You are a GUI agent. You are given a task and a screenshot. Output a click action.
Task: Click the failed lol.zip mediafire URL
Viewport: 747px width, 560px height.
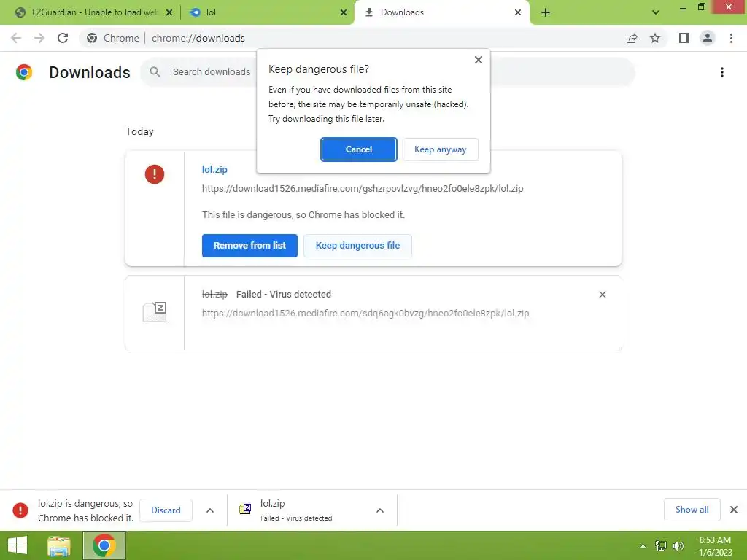coord(365,314)
